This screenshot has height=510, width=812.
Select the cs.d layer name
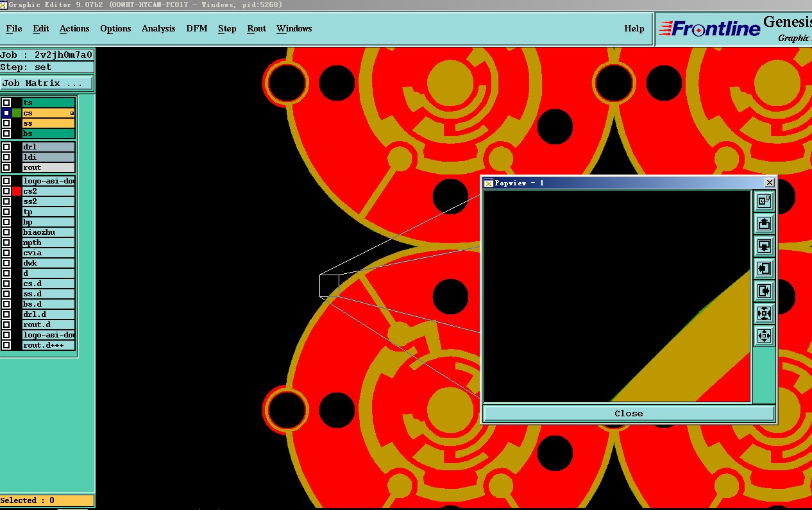pos(49,284)
